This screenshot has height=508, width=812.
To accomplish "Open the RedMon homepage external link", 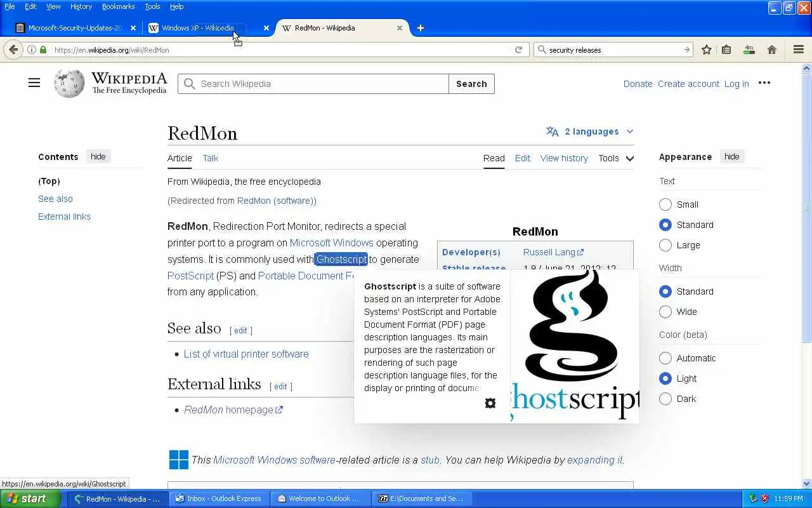I will [233, 410].
